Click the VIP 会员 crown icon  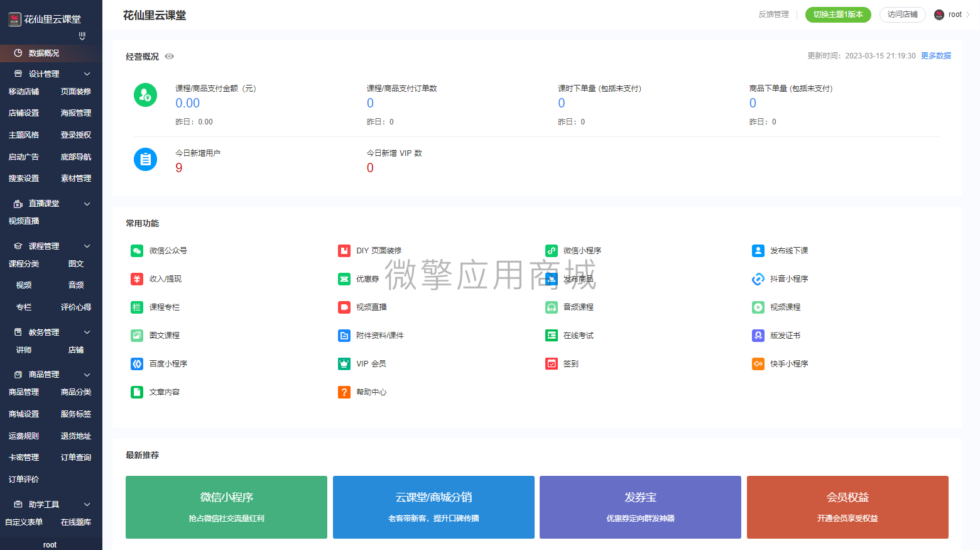[x=344, y=364]
